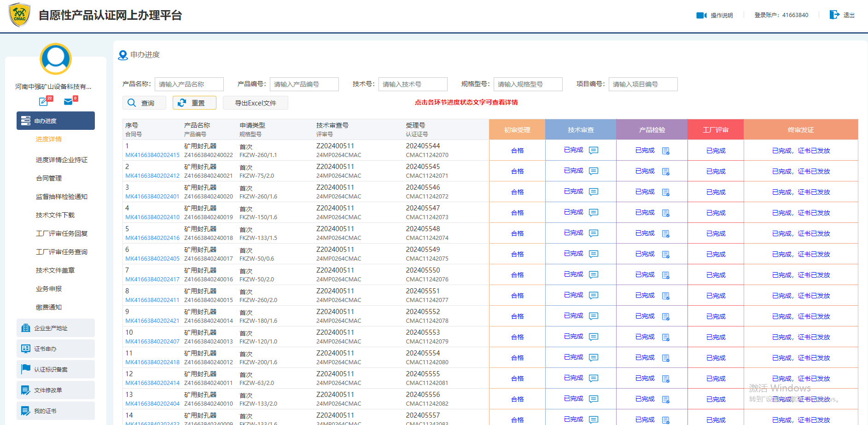Open 合同管理 in the sidebar menu
868x425 pixels.
pos(49,178)
